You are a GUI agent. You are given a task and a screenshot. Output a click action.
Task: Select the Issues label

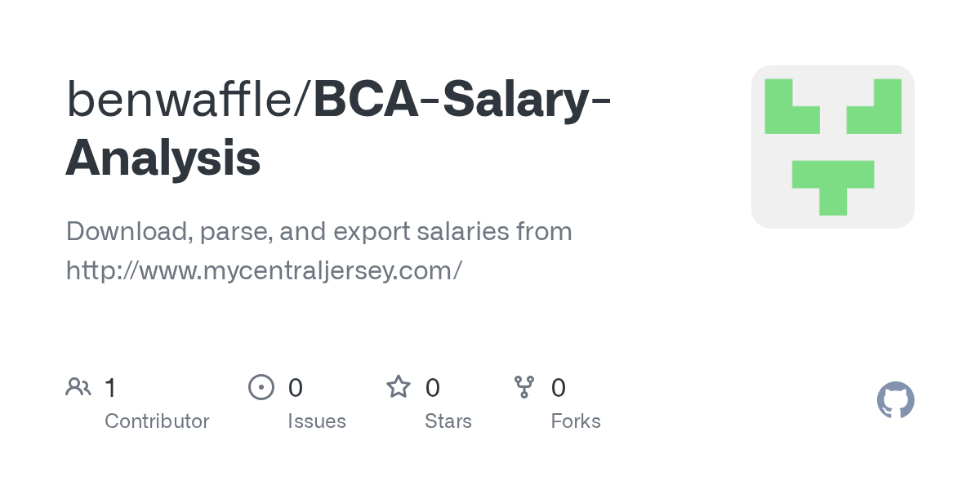pyautogui.click(x=317, y=421)
